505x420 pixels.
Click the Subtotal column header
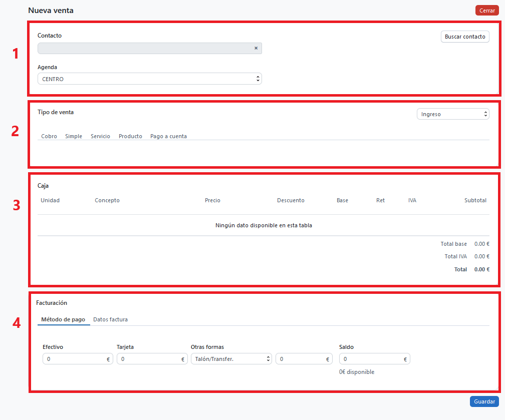pos(475,200)
